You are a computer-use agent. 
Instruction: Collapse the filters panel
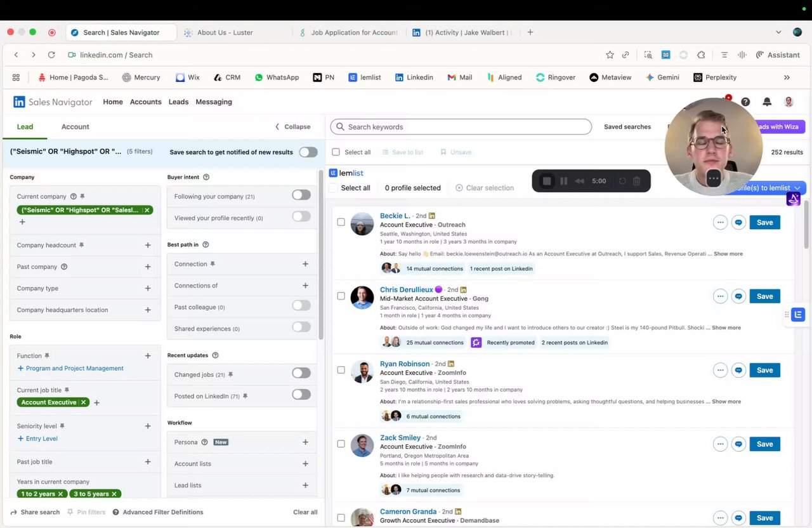[x=292, y=127]
